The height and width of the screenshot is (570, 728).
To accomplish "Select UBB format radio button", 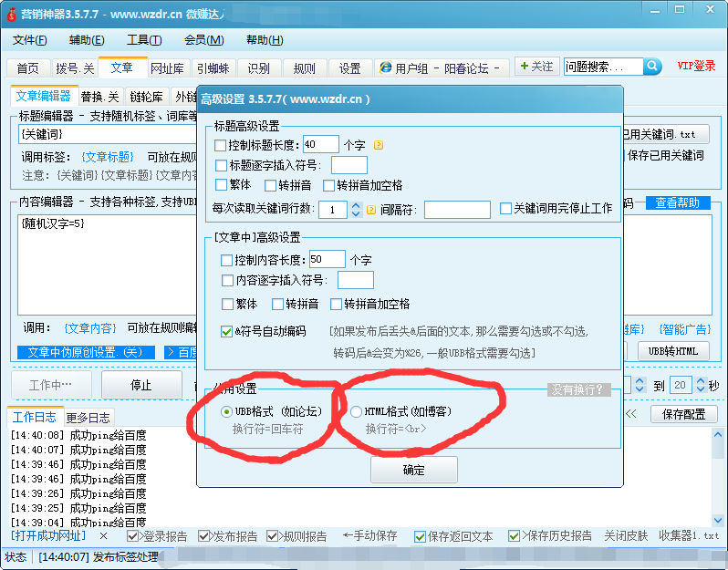I will click(x=226, y=411).
